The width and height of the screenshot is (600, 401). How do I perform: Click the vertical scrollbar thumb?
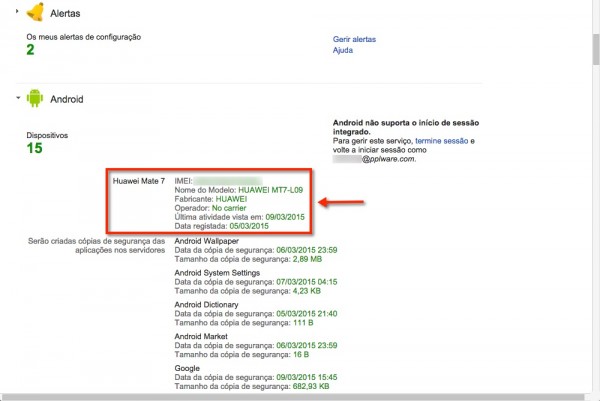596,50
